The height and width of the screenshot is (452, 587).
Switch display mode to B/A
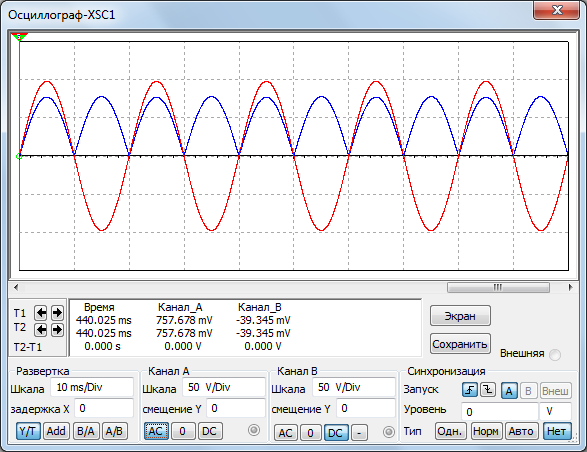click(x=86, y=431)
